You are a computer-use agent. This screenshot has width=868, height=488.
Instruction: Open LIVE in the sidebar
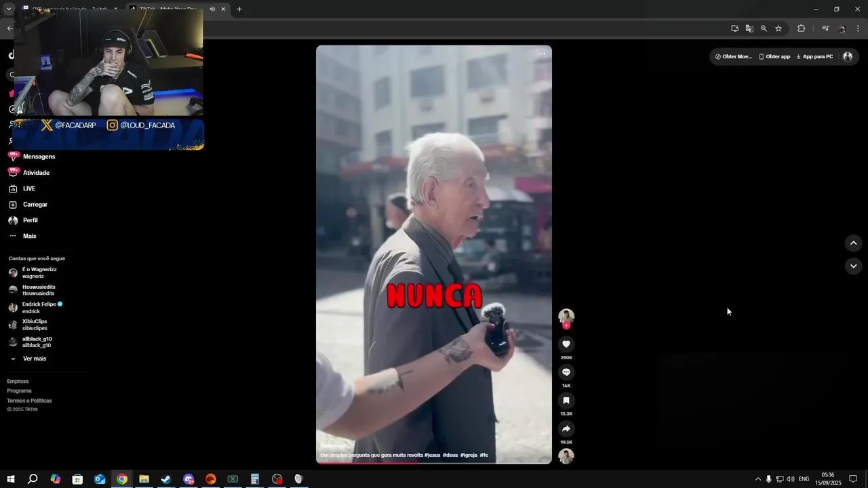[22, 188]
